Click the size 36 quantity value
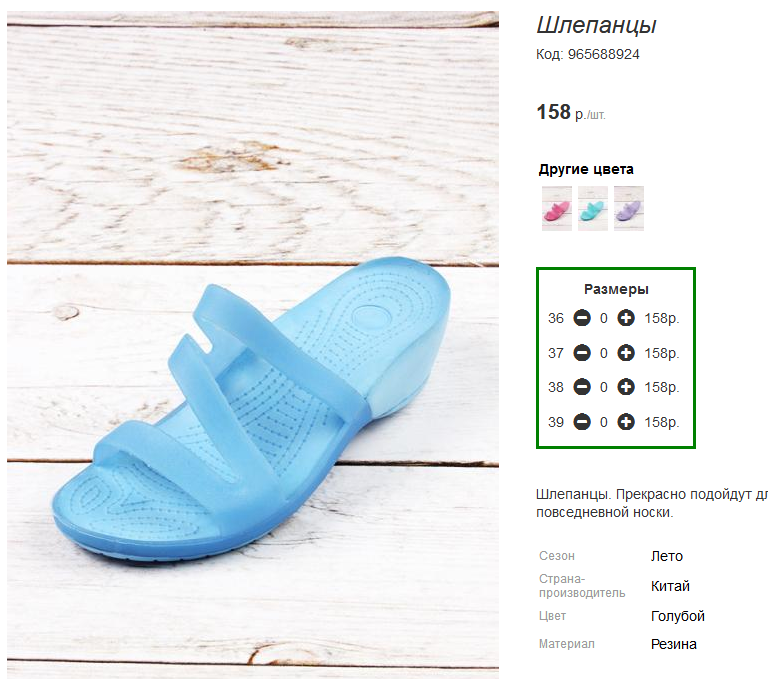Viewport: 768px width, 679px height. [603, 318]
